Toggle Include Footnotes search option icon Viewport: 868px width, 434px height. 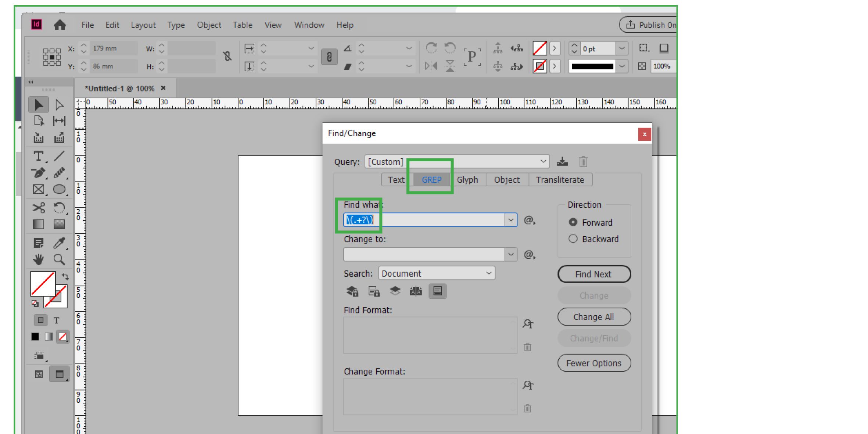point(437,291)
